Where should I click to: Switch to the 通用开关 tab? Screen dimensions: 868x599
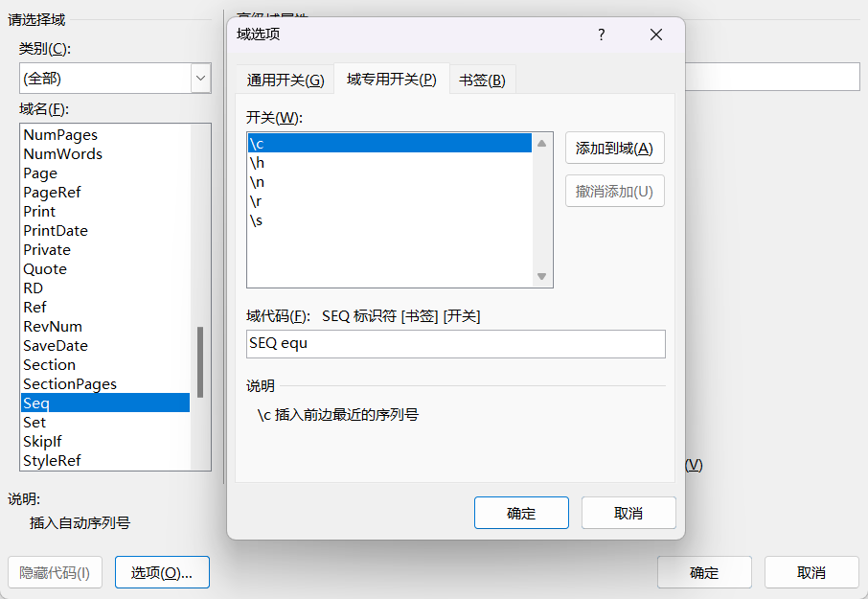tap(286, 81)
